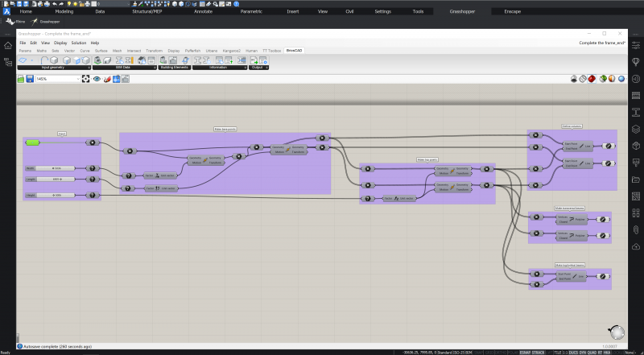Click the blue preview mesh quality sphere
The width and height of the screenshot is (644, 355).
tap(621, 79)
